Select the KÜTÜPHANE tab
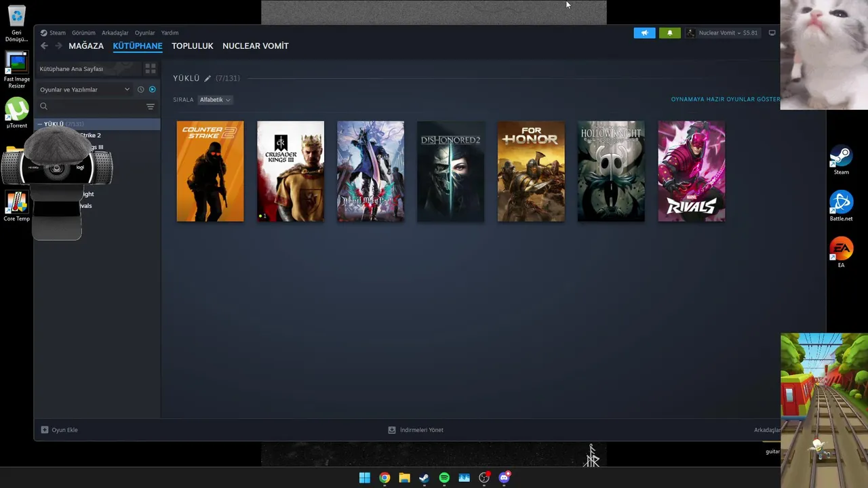868x488 pixels. 138,45
